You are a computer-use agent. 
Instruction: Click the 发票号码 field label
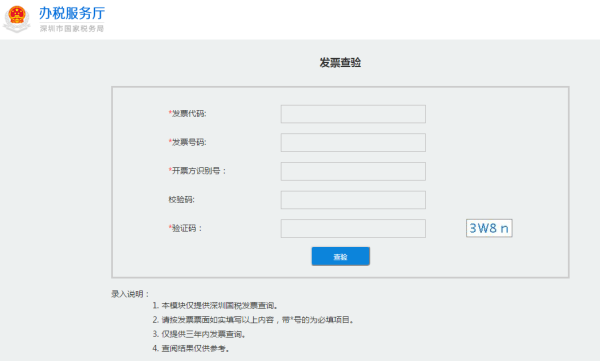click(x=187, y=142)
